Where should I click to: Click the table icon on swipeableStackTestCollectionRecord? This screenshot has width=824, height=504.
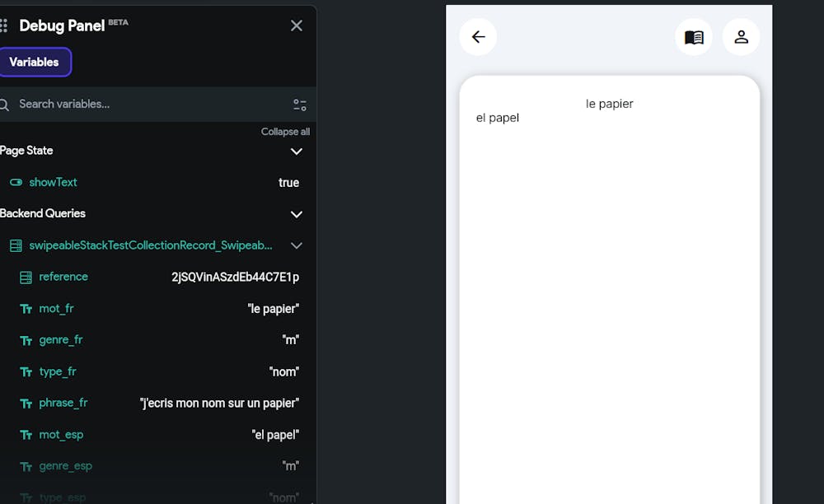pyautogui.click(x=12, y=245)
